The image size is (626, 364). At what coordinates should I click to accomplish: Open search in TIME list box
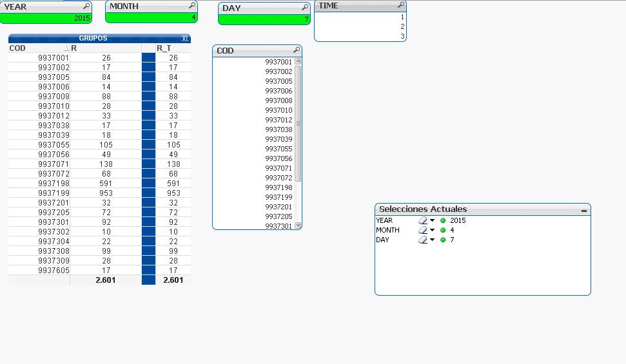[x=401, y=5]
